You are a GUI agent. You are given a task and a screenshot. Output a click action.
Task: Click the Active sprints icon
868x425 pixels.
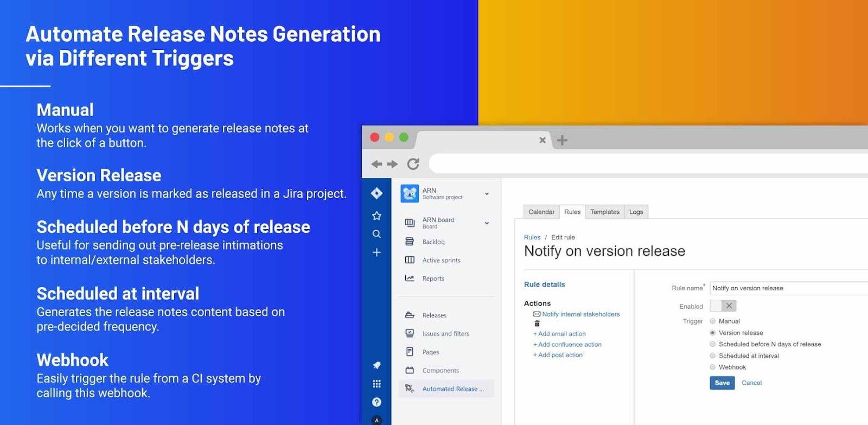(410, 260)
